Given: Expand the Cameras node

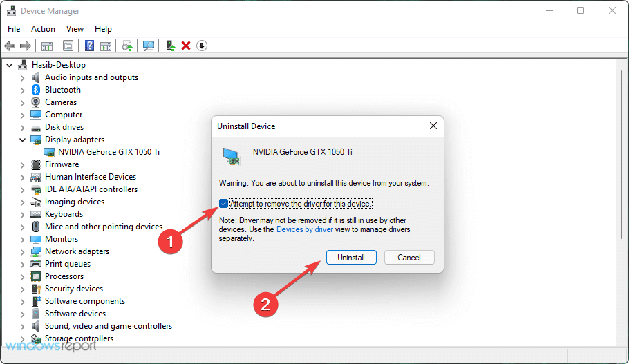Looking at the screenshot, I should (x=22, y=103).
